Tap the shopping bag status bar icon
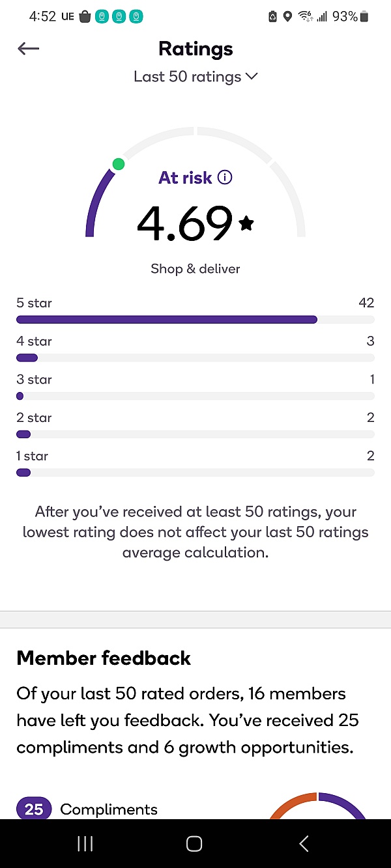Viewport: 391px width, 868px height. click(x=85, y=17)
